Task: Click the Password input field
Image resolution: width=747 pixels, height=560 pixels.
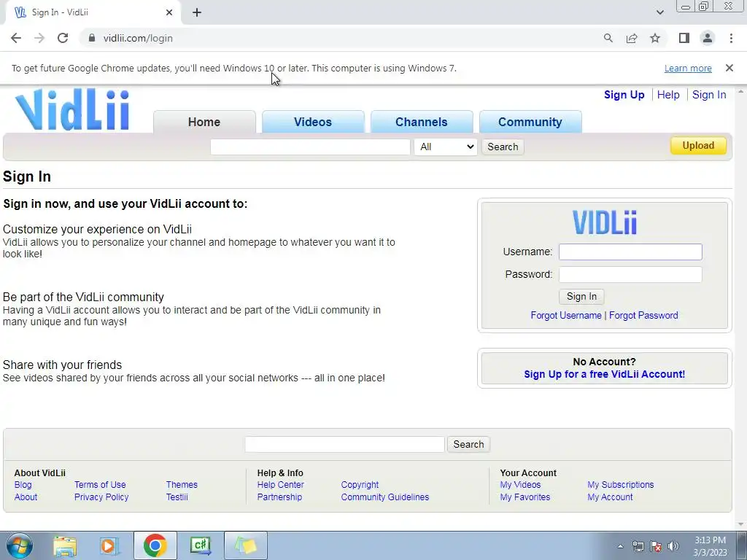Action: click(630, 274)
